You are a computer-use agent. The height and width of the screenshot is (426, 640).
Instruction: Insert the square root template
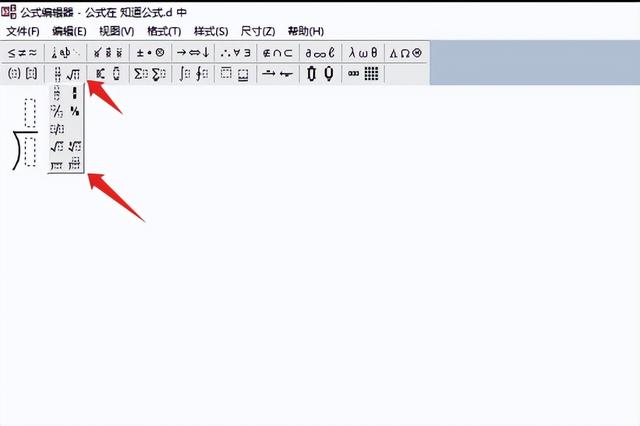(57, 146)
